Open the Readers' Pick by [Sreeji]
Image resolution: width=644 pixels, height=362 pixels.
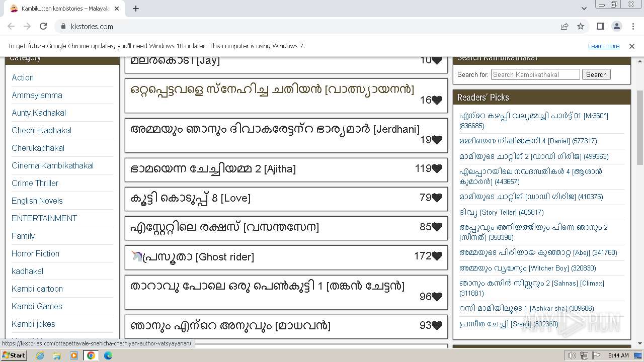(x=509, y=324)
